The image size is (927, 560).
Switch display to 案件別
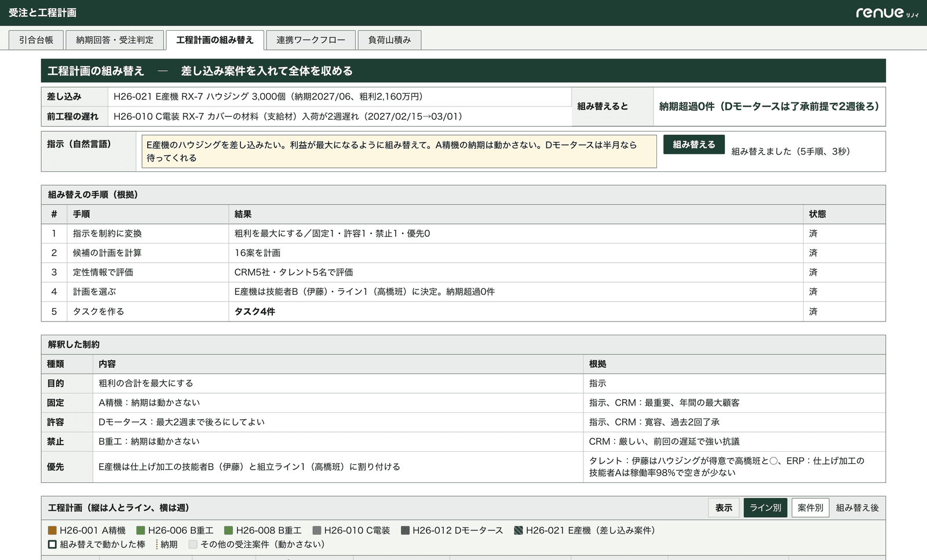coord(811,508)
